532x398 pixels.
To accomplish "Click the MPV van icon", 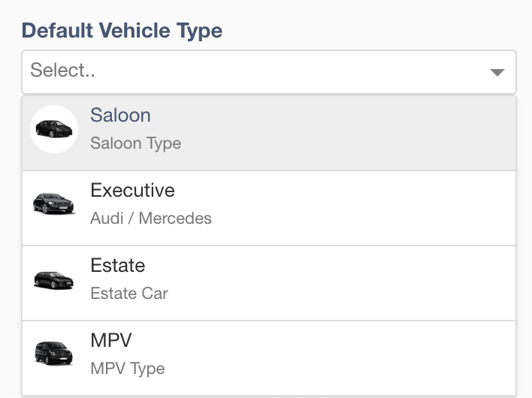I will [x=53, y=353].
